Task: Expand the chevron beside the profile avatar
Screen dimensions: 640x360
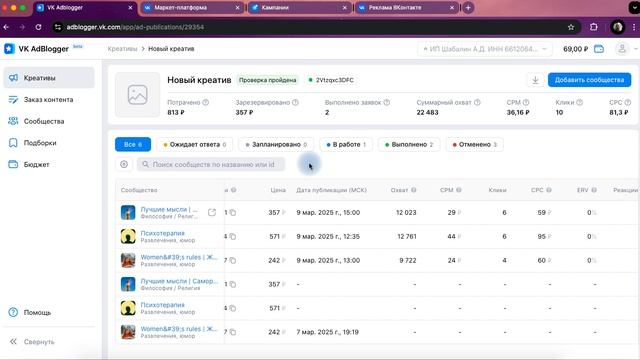Action: (635, 49)
